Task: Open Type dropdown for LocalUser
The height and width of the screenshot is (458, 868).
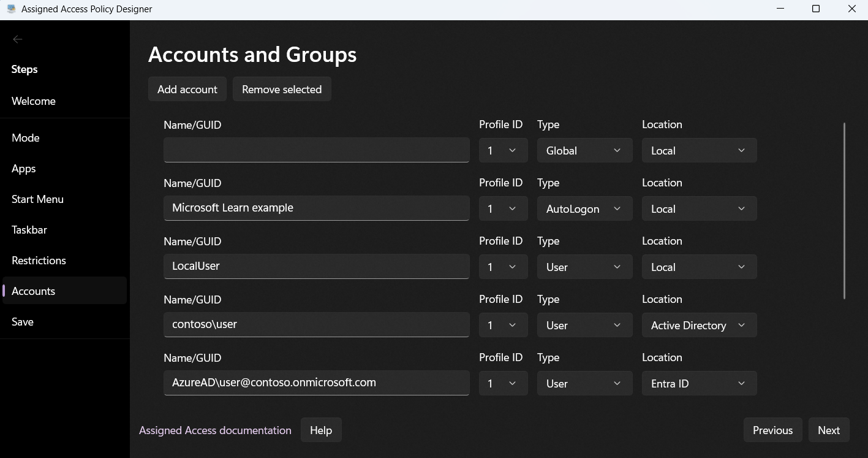Action: tap(585, 267)
